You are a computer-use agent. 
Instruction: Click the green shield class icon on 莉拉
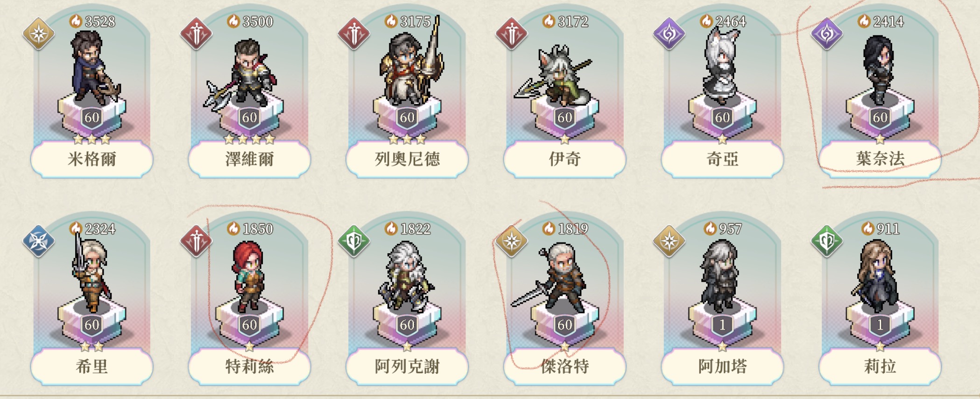[827, 241]
